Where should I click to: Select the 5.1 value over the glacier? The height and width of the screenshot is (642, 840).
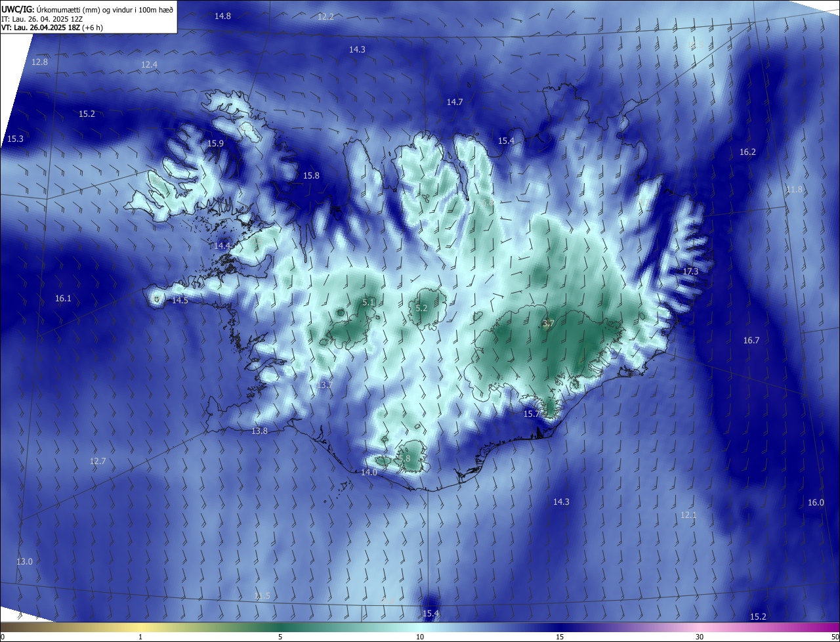(x=368, y=302)
